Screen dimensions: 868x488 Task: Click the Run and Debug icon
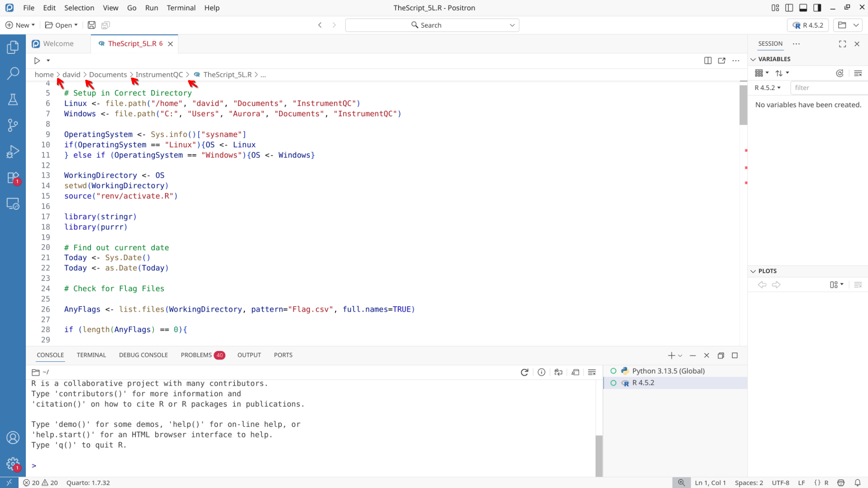(x=13, y=152)
